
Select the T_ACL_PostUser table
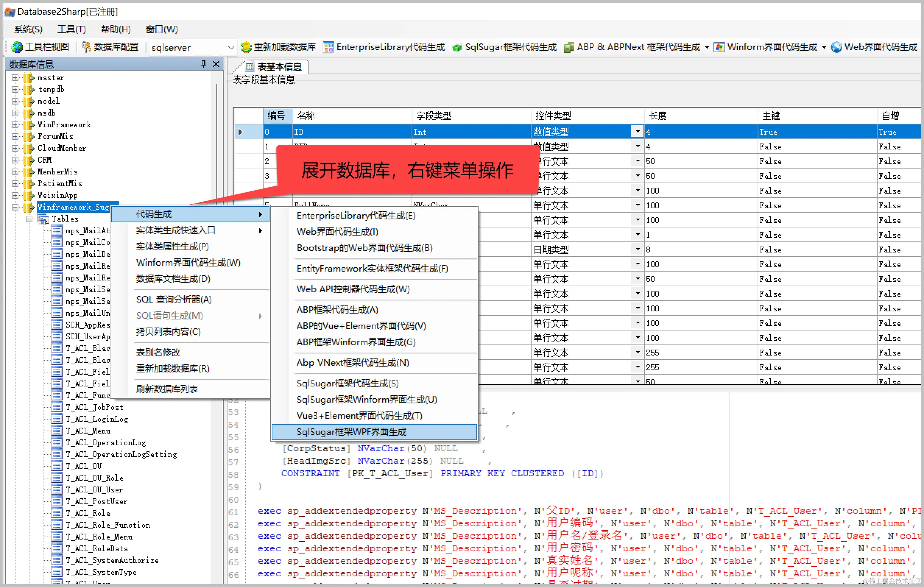tap(96, 502)
